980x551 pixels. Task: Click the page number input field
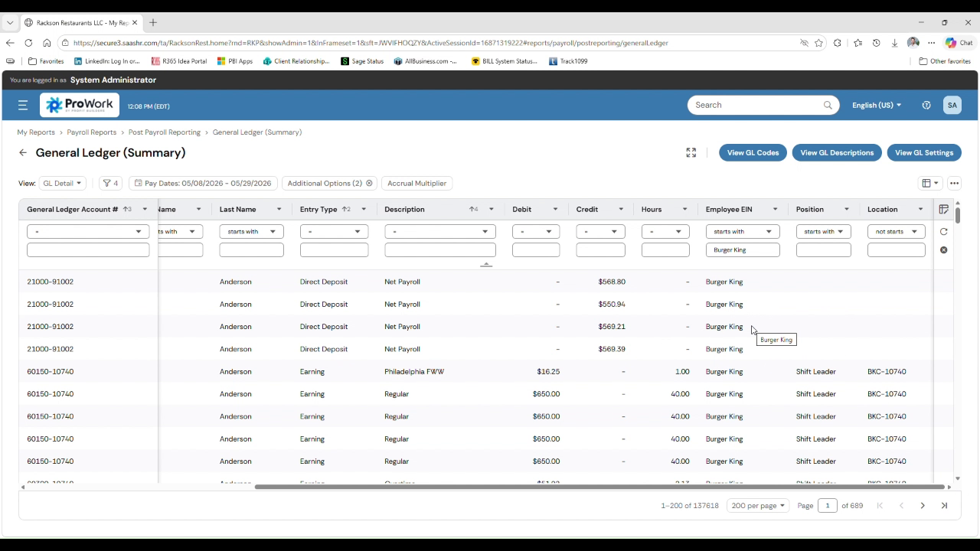827,505
